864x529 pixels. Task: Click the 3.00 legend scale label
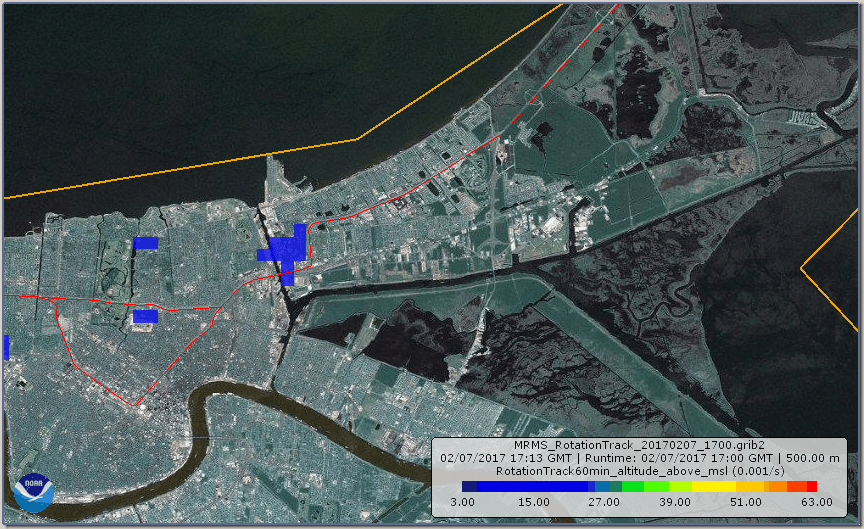(462, 502)
